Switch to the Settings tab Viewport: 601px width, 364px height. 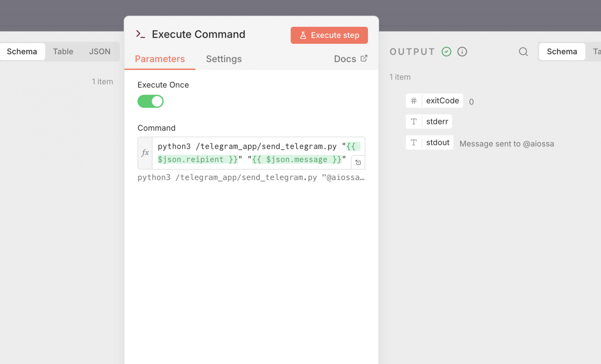pyautogui.click(x=224, y=59)
